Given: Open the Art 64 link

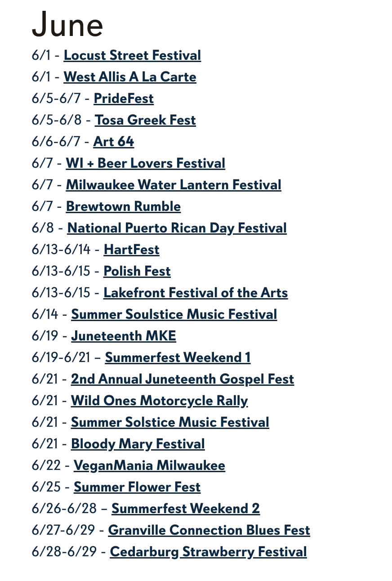Looking at the screenshot, I should [114, 142].
